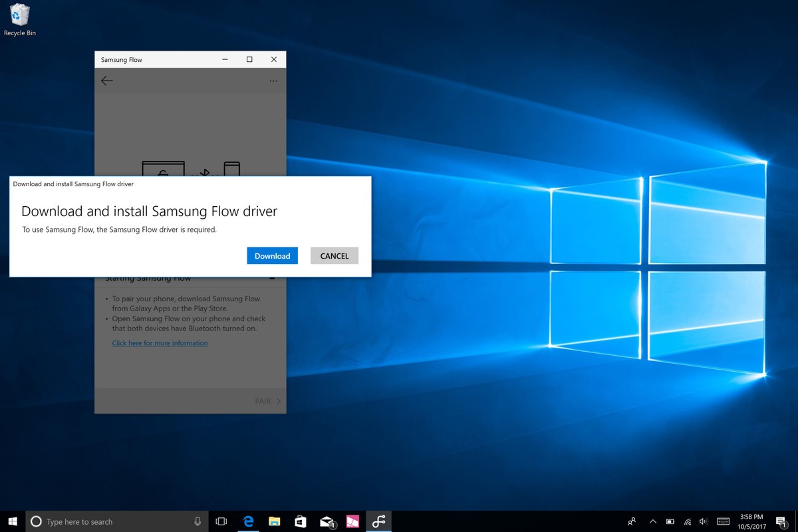Open Samsung Flow from the taskbar

379,521
